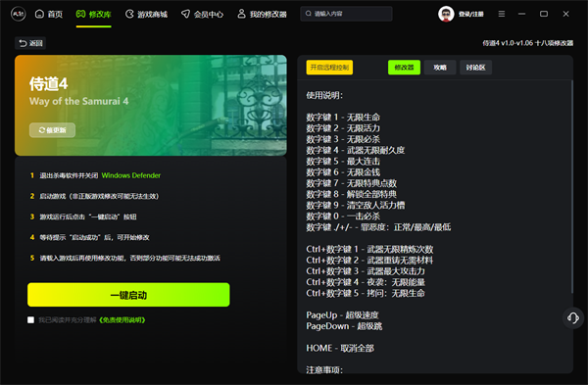Select the 讨论区 discussion tab

[476, 68]
